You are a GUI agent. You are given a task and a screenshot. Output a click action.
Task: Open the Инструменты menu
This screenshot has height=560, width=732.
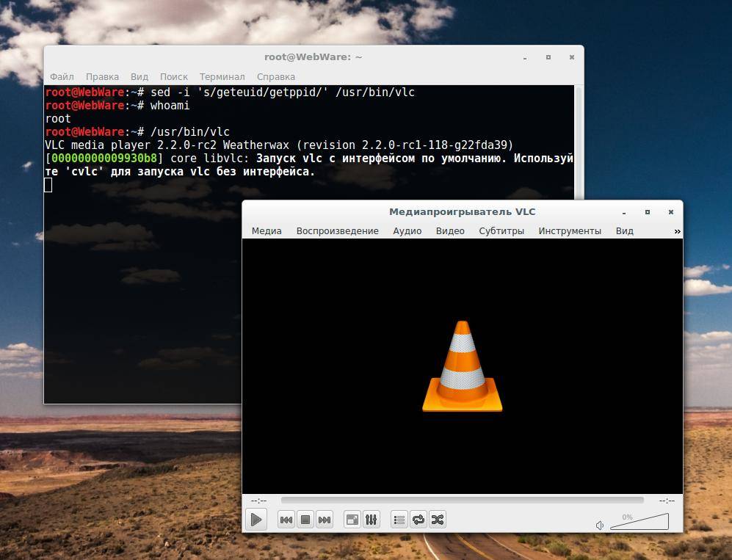[x=570, y=231]
